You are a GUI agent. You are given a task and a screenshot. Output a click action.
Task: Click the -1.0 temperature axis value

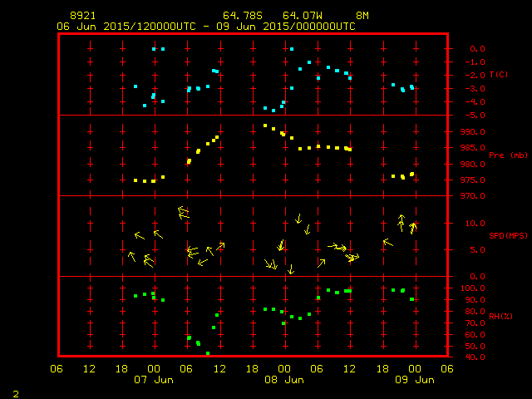[475, 62]
